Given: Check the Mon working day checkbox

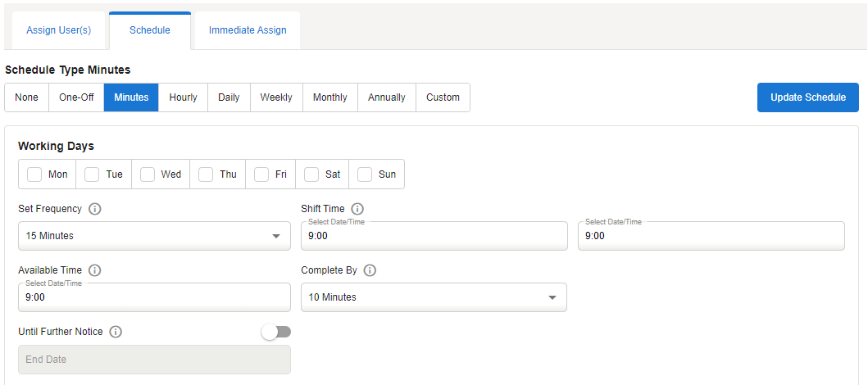Looking at the screenshot, I should [x=34, y=174].
